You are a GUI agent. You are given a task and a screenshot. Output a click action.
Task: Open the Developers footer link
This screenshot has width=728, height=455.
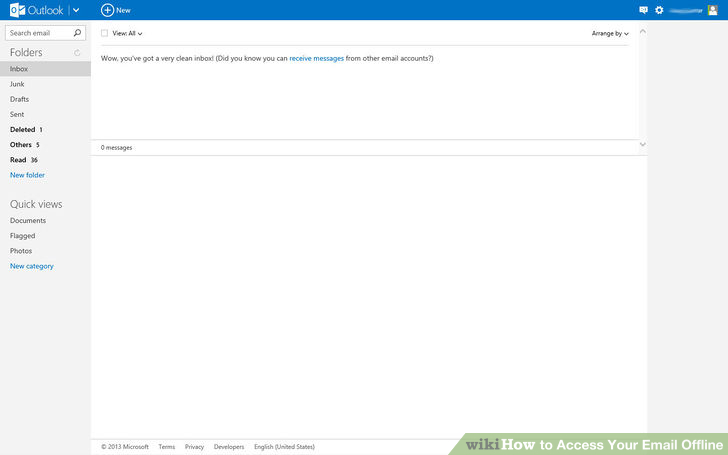click(229, 447)
